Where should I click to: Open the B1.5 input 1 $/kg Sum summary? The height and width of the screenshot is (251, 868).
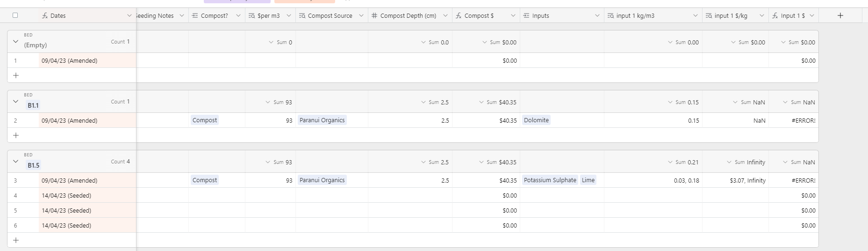tap(746, 162)
